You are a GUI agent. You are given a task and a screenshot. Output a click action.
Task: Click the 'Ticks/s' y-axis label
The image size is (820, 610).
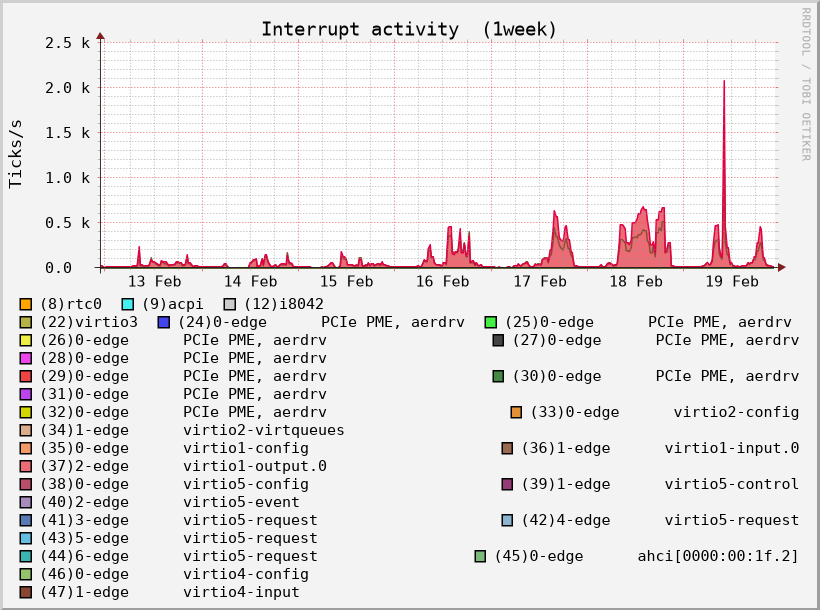coord(16,153)
